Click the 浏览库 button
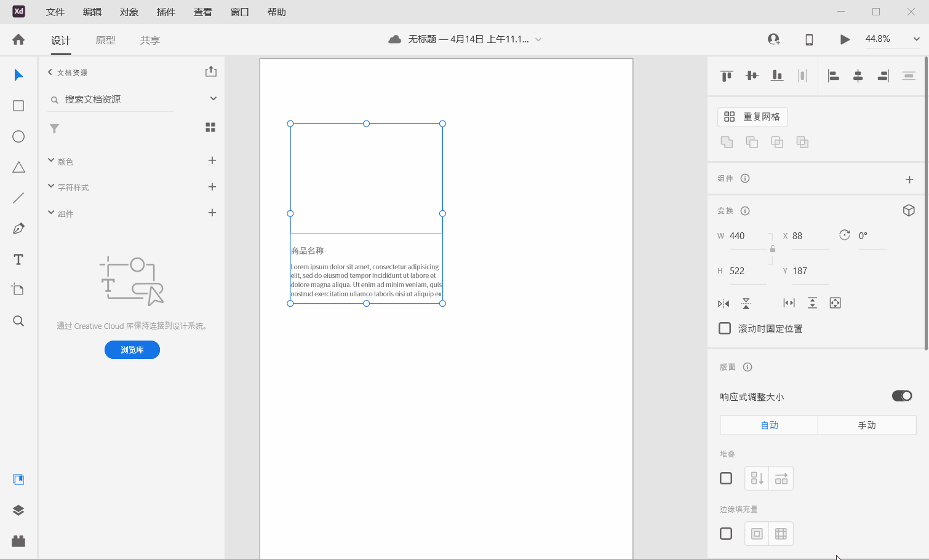This screenshot has width=929, height=560. pyautogui.click(x=132, y=349)
